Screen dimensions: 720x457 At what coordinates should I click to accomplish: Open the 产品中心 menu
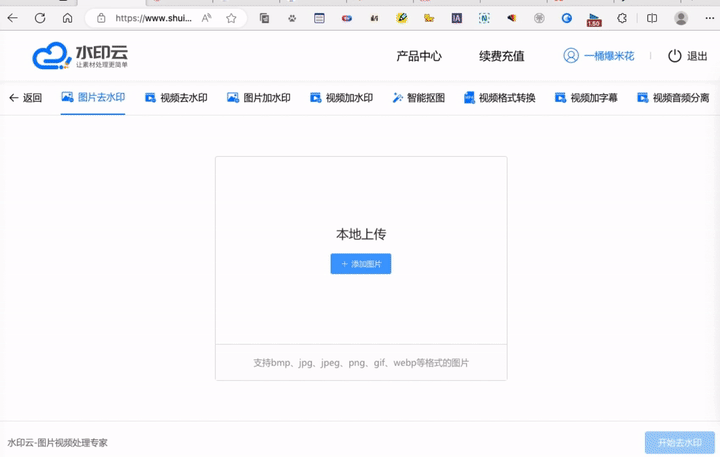tap(419, 56)
